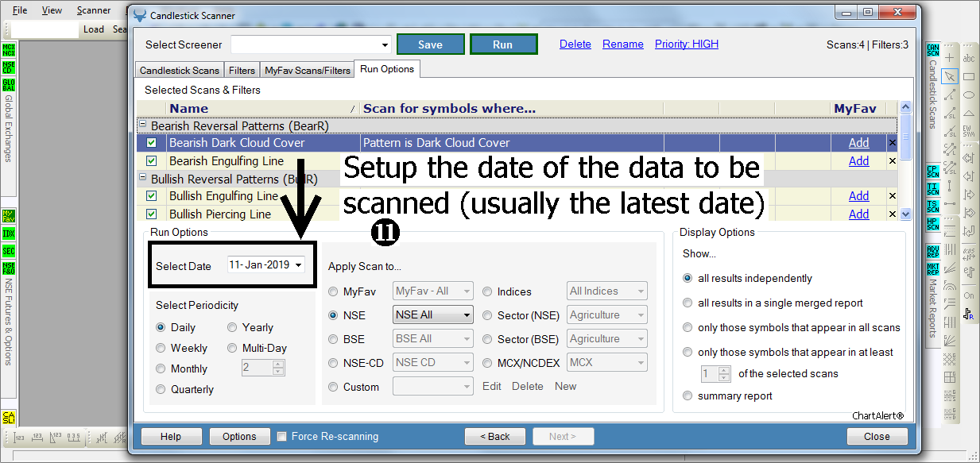Select the summary report display option
Viewport: 980px width, 463px height.
tap(688, 395)
